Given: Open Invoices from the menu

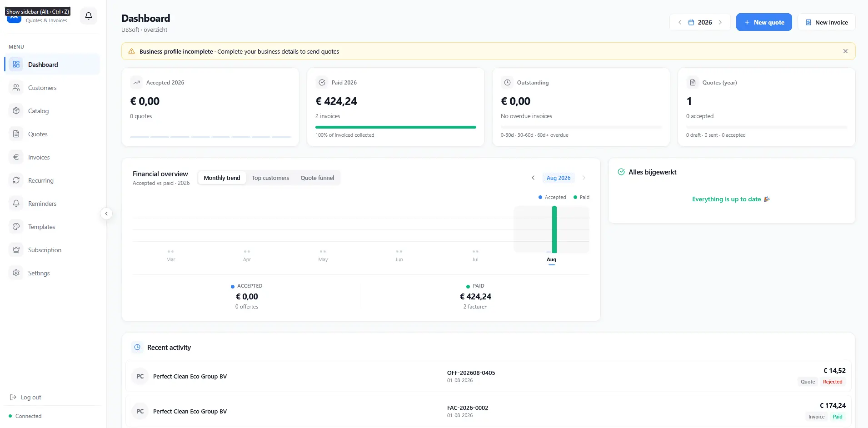Looking at the screenshot, I should pyautogui.click(x=52, y=157).
